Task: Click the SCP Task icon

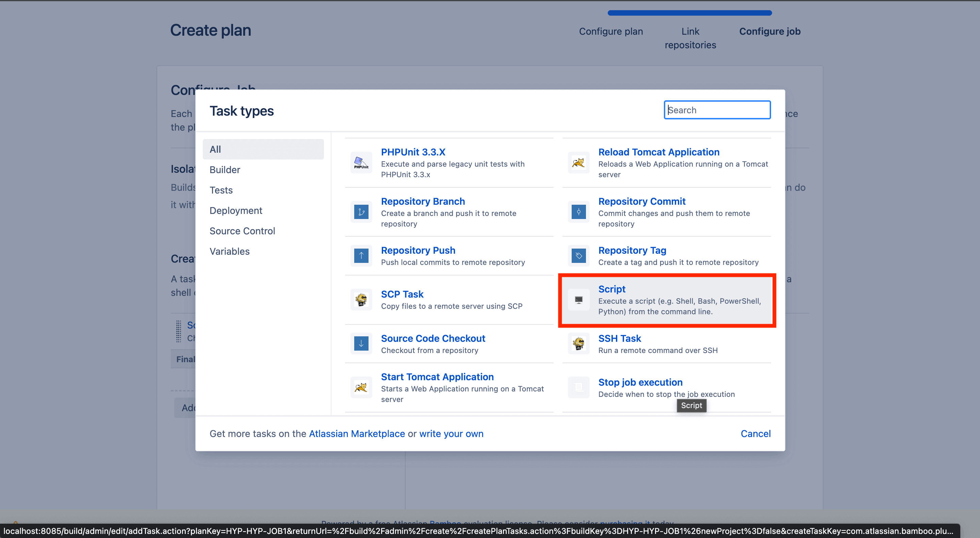Action: [361, 300]
